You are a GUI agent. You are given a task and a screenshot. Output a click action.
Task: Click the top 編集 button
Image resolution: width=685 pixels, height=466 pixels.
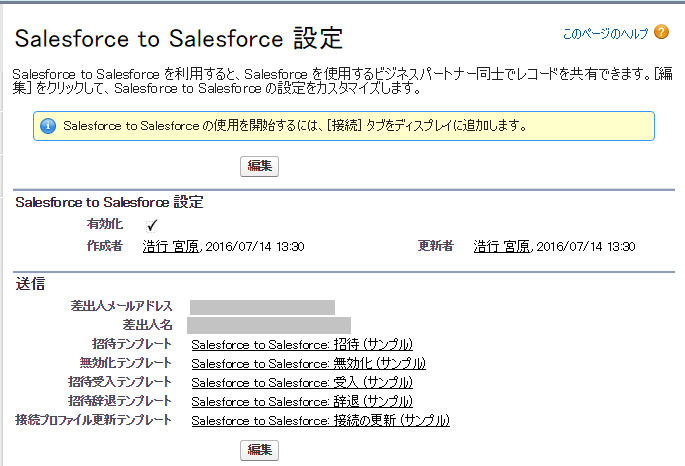(259, 166)
